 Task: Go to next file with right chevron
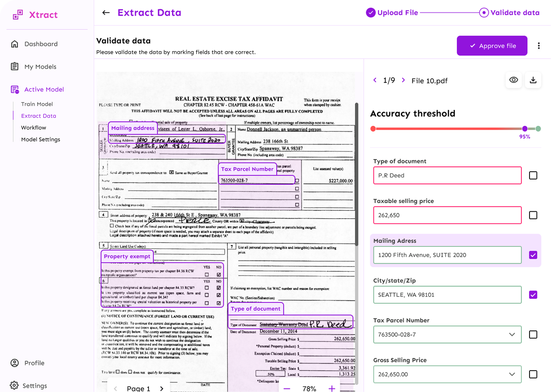(403, 80)
